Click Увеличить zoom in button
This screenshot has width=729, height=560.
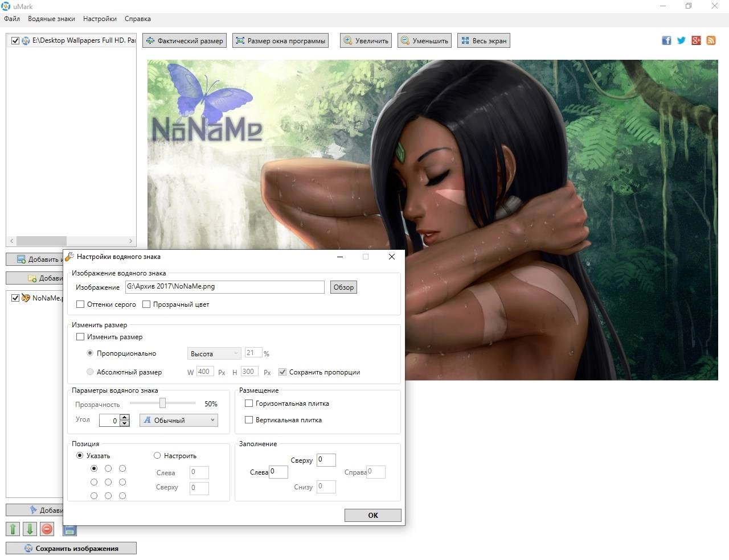tap(366, 40)
